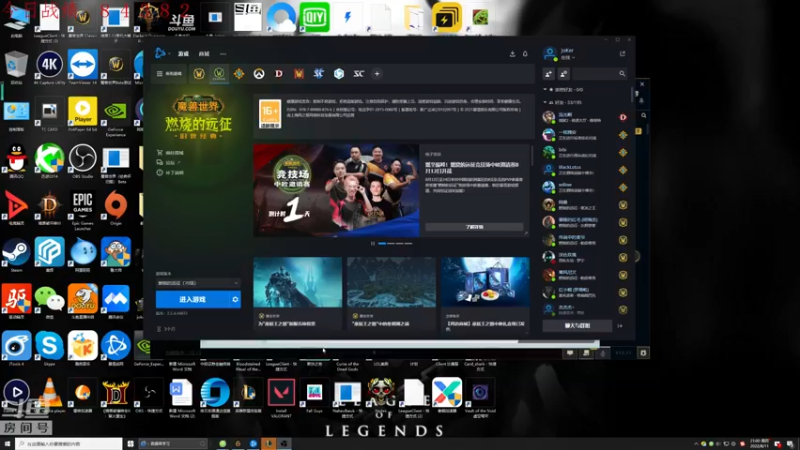The height and width of the screenshot is (450, 800).
Task: Open the Recycle Bin desktop icon
Action: tap(16, 67)
